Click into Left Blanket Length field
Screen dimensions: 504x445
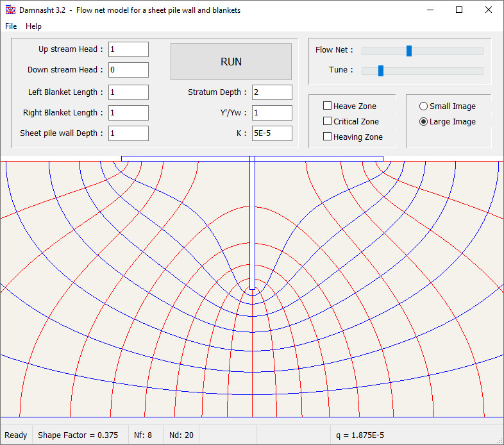click(x=128, y=92)
